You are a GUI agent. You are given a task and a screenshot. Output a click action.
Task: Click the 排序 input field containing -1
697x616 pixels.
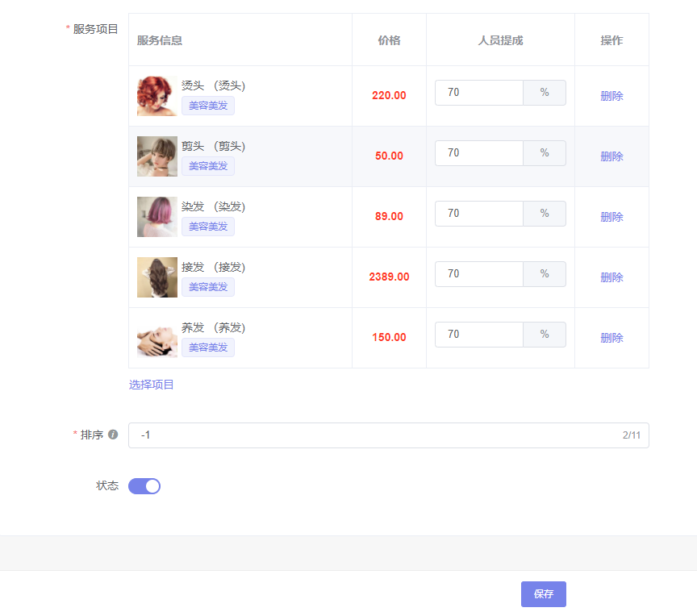(389, 435)
